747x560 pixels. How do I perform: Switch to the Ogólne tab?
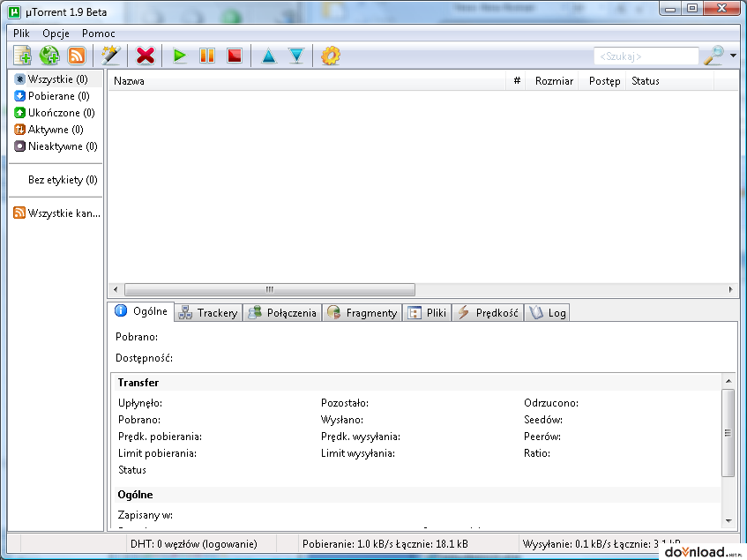(x=141, y=311)
